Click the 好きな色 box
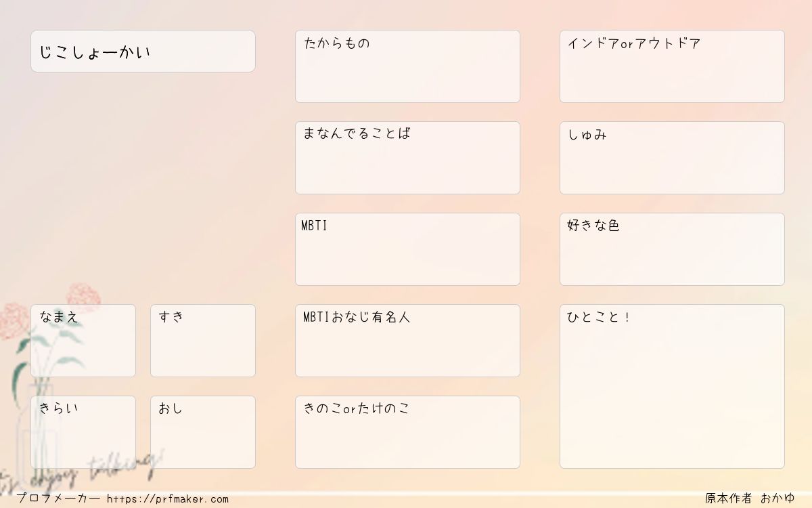Image resolution: width=812 pixels, height=508 pixels. pyautogui.click(x=672, y=249)
